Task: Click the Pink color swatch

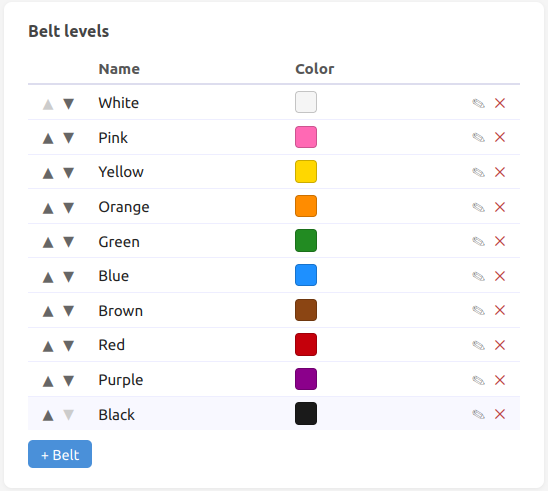Action: point(306,137)
